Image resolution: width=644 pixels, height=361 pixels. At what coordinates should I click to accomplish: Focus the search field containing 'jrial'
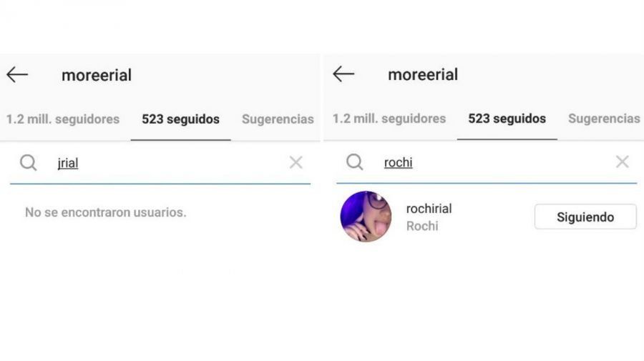tap(160, 163)
